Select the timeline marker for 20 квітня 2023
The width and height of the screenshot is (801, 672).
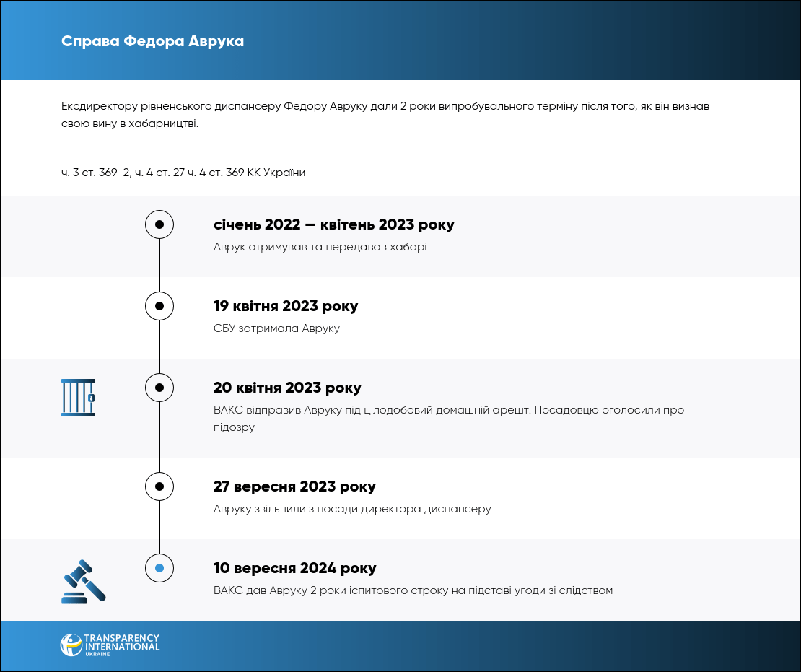click(x=159, y=388)
